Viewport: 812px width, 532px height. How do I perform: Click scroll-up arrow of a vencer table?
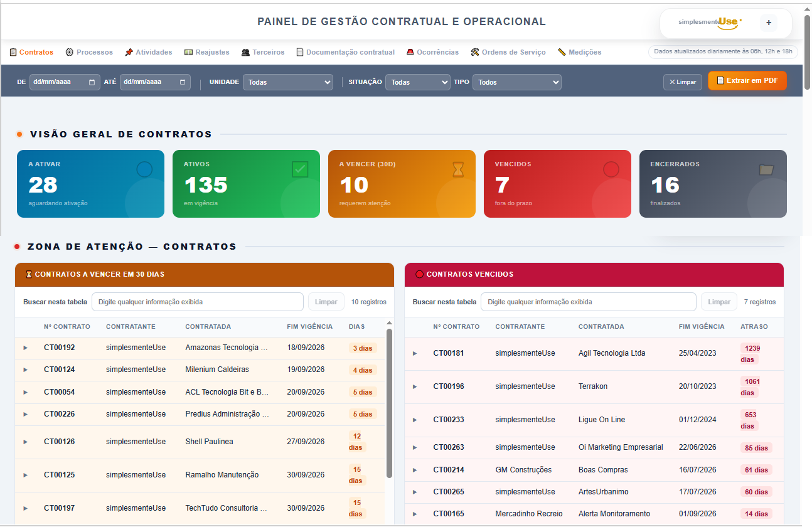pyautogui.click(x=389, y=323)
